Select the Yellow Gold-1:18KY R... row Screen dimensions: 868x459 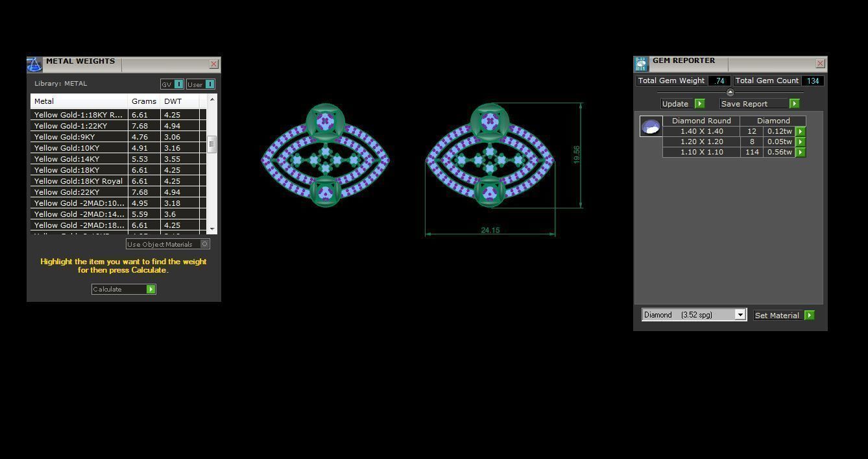(118, 115)
